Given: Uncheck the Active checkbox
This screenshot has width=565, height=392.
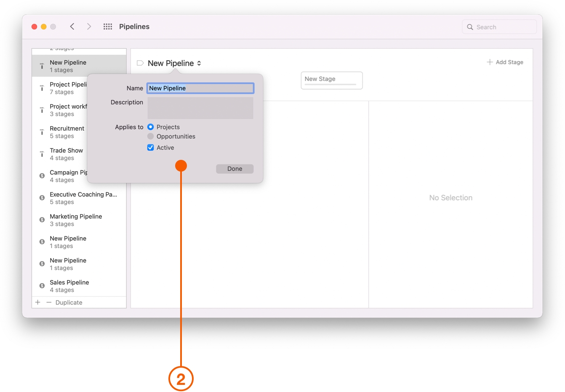Looking at the screenshot, I should coord(150,147).
